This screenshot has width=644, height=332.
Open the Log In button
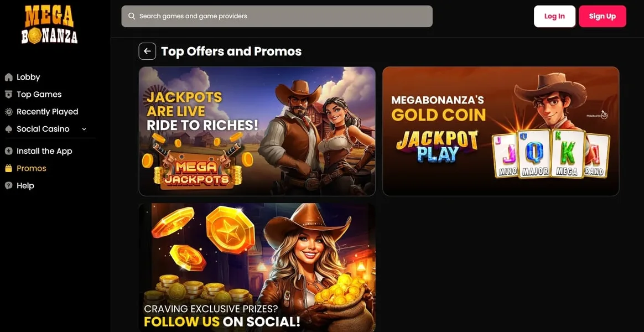point(554,17)
